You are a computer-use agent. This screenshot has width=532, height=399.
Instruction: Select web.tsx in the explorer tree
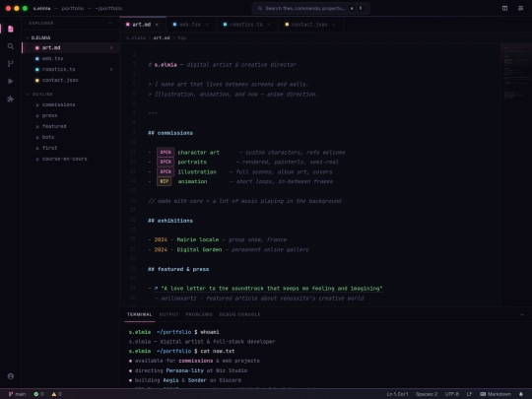(x=71, y=58)
